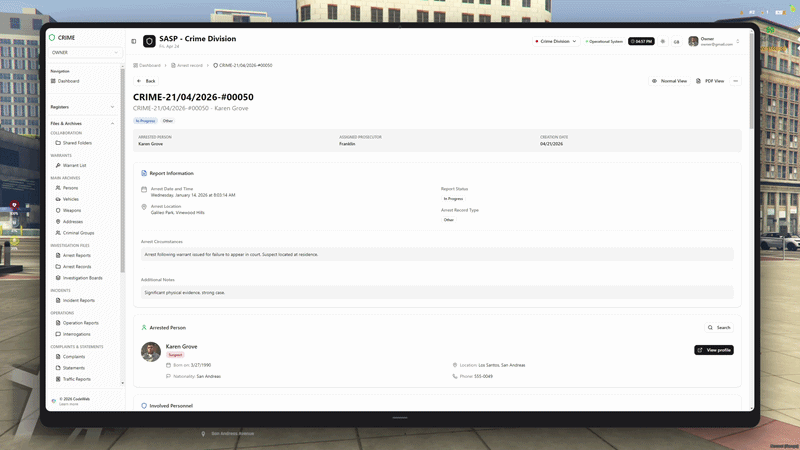Image resolution: width=800 pixels, height=450 pixels.
Task: Toggle the light/dark theme icon
Action: click(663, 41)
